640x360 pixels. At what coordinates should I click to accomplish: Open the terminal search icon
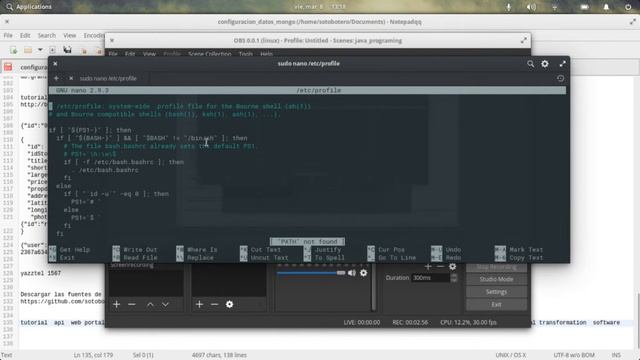(x=530, y=64)
